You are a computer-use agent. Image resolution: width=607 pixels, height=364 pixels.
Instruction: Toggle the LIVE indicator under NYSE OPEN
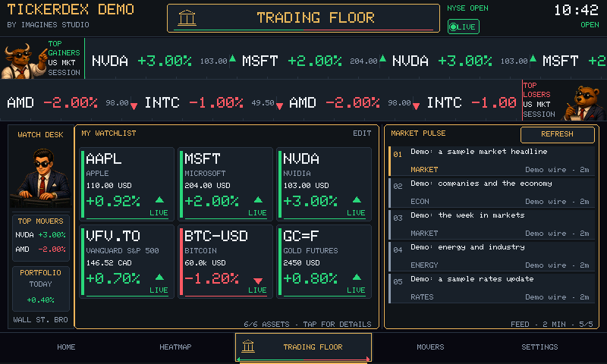pos(464,27)
